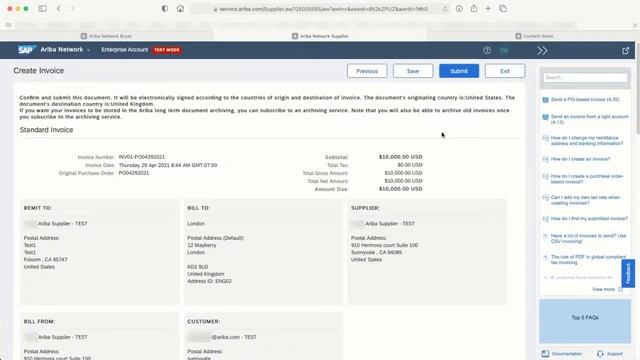Open help in new window icon

click(625, 51)
